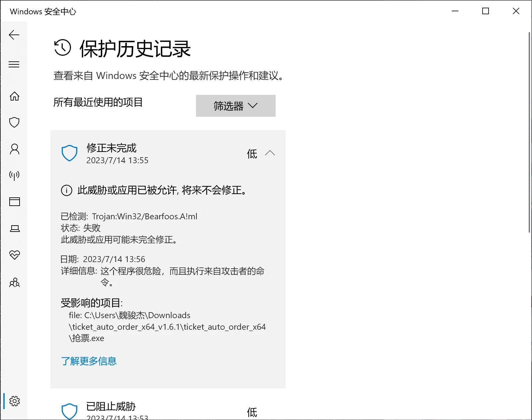Image resolution: width=532 pixels, height=420 pixels.
Task: Click the Home icon in sidebar
Action: 14,97
